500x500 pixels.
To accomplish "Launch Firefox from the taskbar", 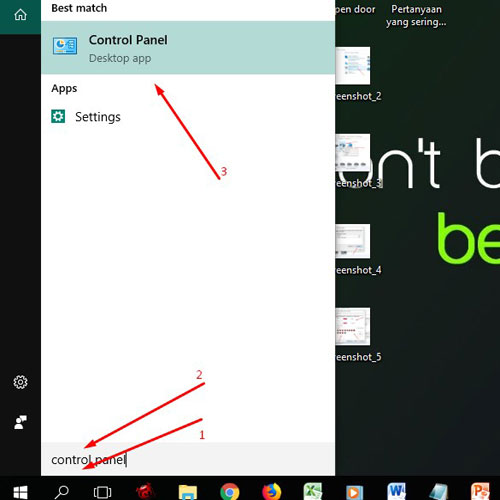I will [271, 492].
